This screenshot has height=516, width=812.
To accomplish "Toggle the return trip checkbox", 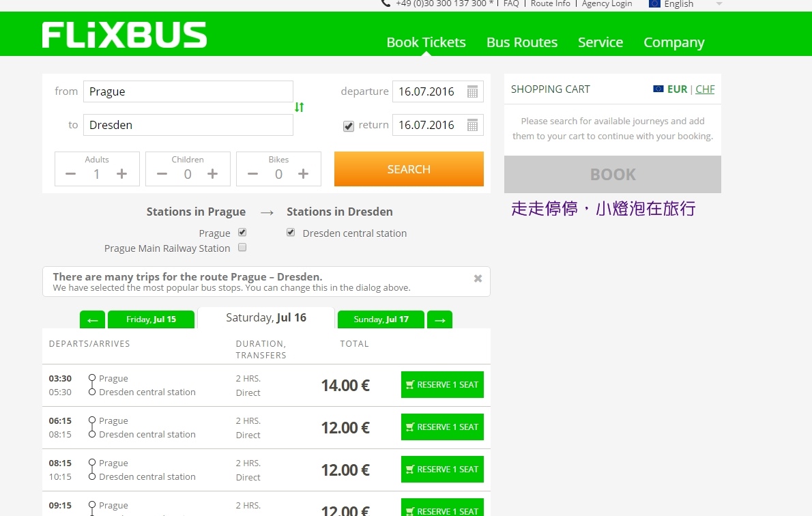I will (349, 126).
